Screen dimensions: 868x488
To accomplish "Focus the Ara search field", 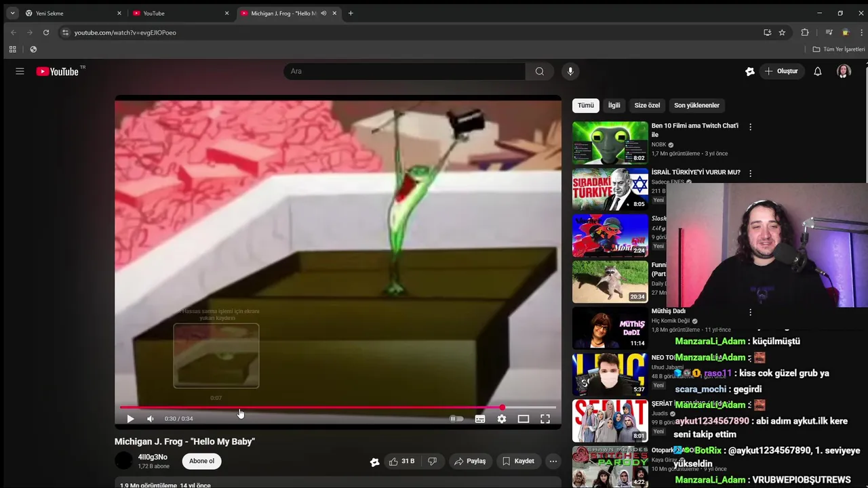I will 405,71.
